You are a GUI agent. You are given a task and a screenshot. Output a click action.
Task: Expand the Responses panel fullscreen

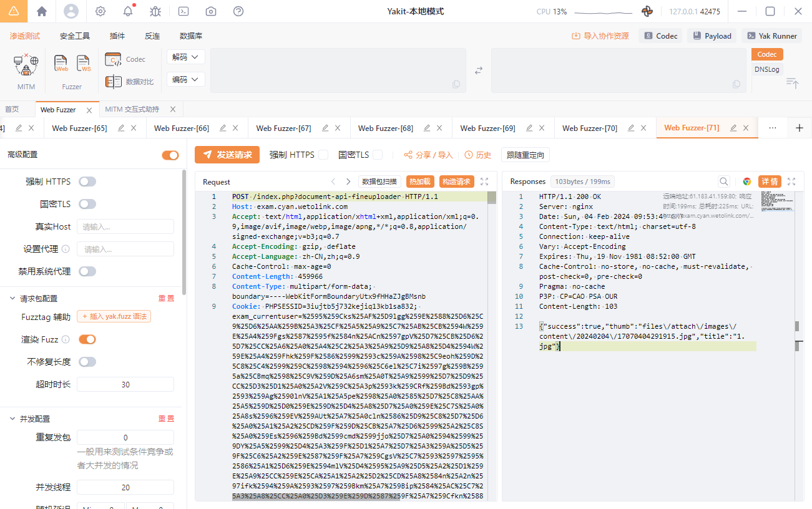(x=791, y=182)
